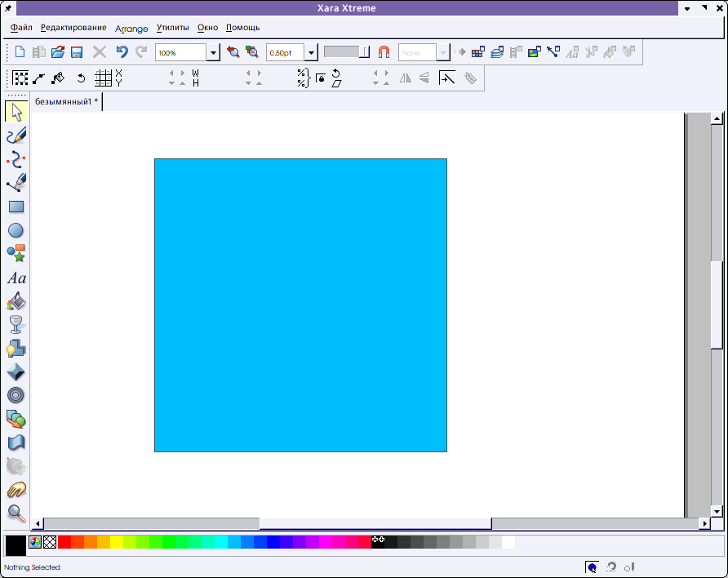
Task: Toggle the show grid button
Action: coord(103,78)
